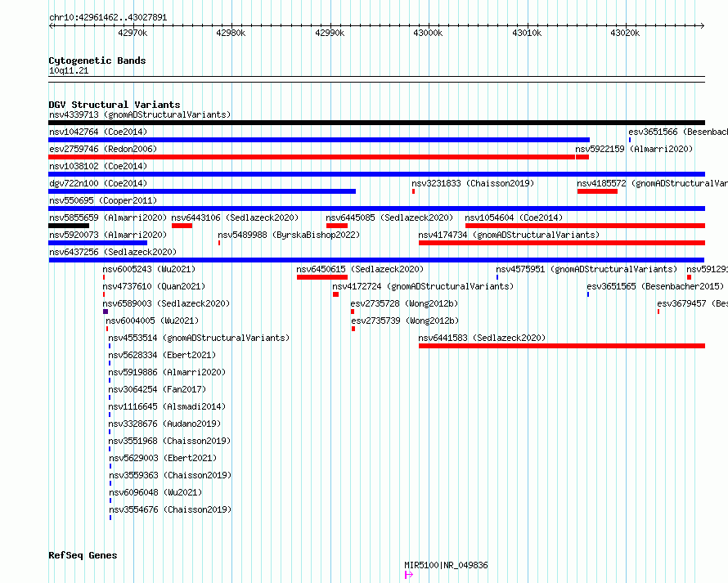
Task: Select the nsv1042764 (Coe2014) label
Action: 98,132
